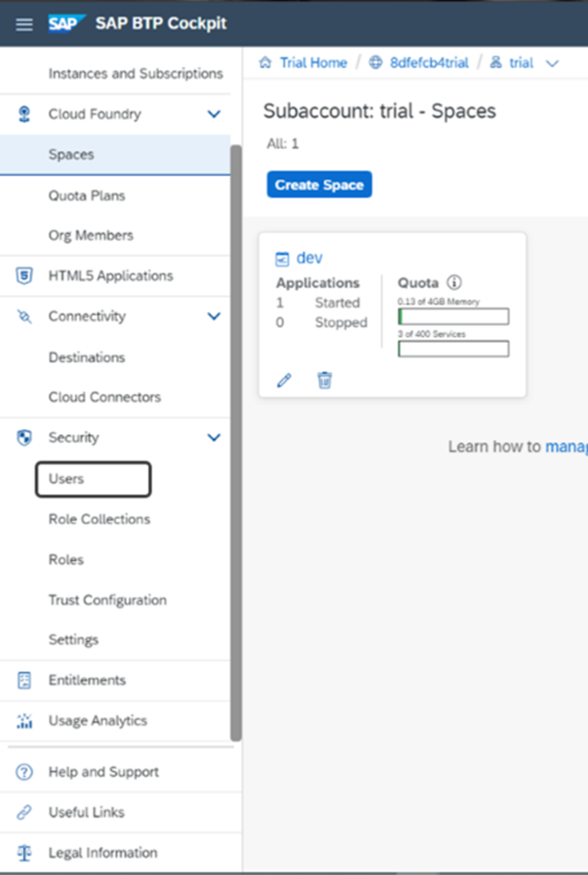Click the Cloud Foundry section label
588x875 pixels.
point(95,114)
